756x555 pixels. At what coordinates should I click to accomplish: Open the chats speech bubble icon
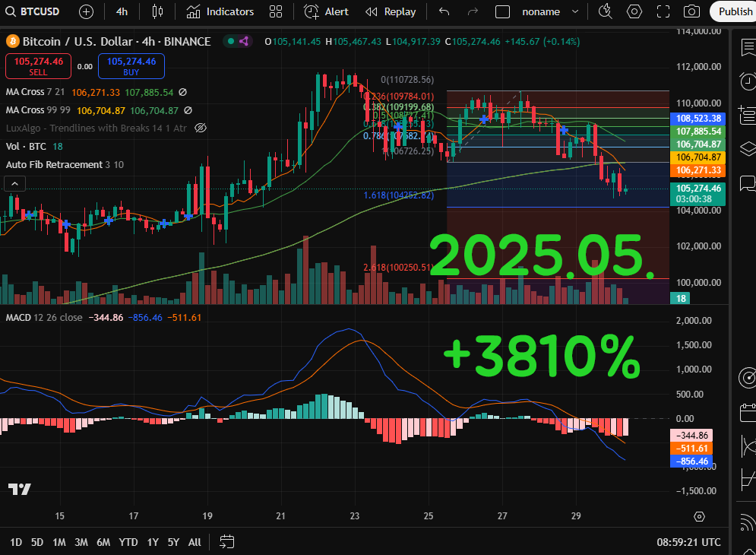coord(748,183)
